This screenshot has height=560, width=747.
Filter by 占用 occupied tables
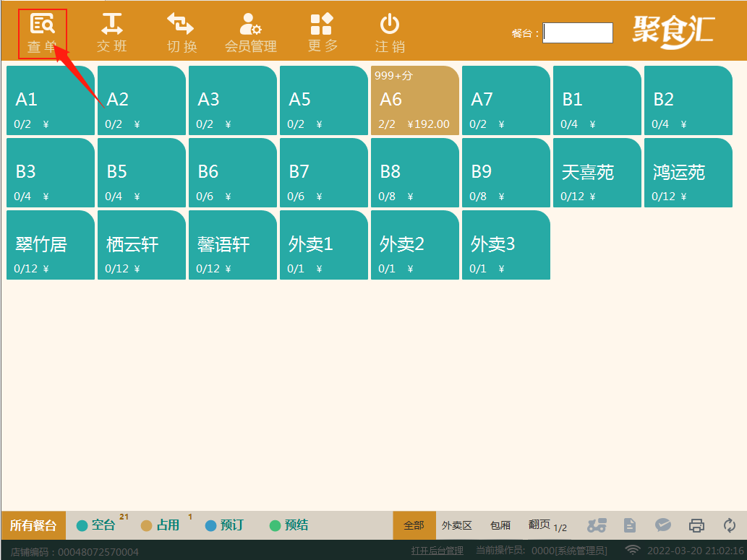[161, 525]
